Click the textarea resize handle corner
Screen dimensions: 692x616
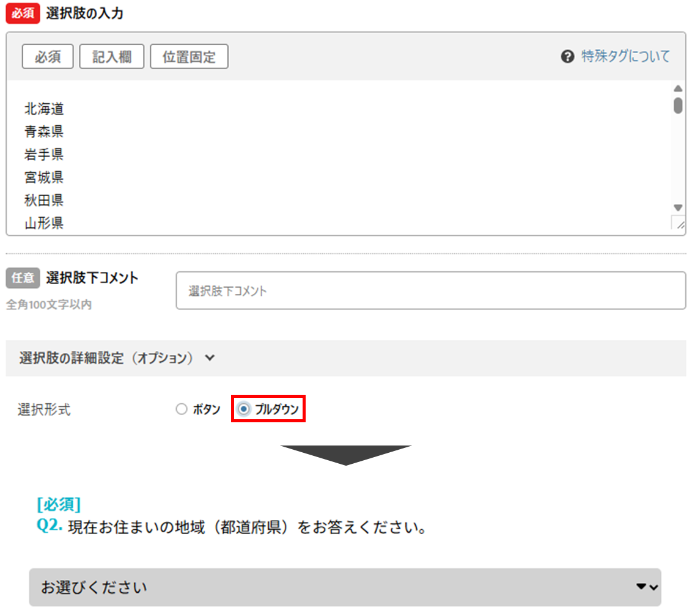tap(678, 223)
